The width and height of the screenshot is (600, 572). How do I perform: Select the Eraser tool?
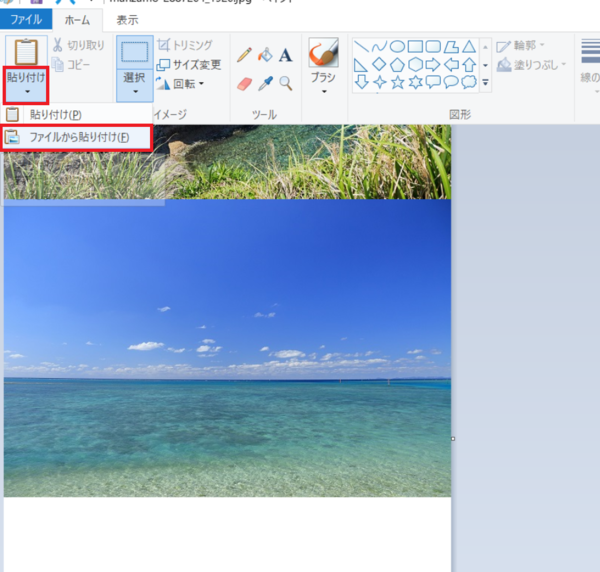click(244, 83)
